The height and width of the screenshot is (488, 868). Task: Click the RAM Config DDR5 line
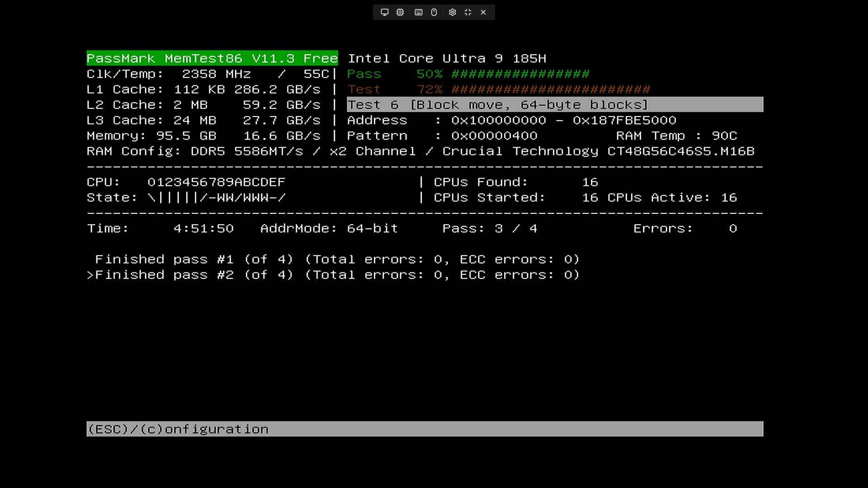click(x=420, y=151)
